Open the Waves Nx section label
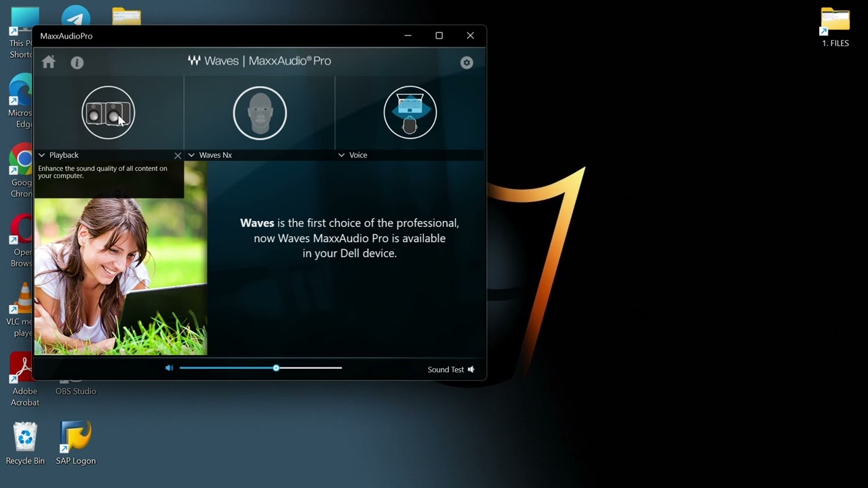The image size is (868, 488). tap(215, 155)
